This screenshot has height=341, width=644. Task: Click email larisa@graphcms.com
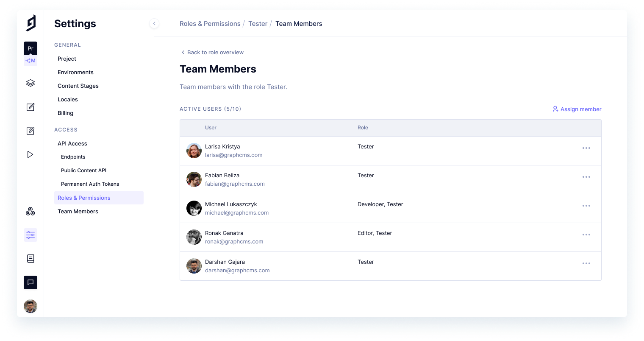coord(234,155)
